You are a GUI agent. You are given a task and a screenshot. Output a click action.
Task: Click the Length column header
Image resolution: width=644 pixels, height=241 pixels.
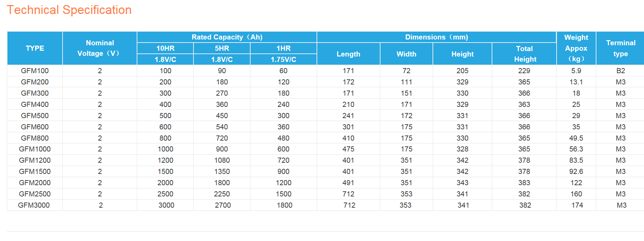pos(348,54)
